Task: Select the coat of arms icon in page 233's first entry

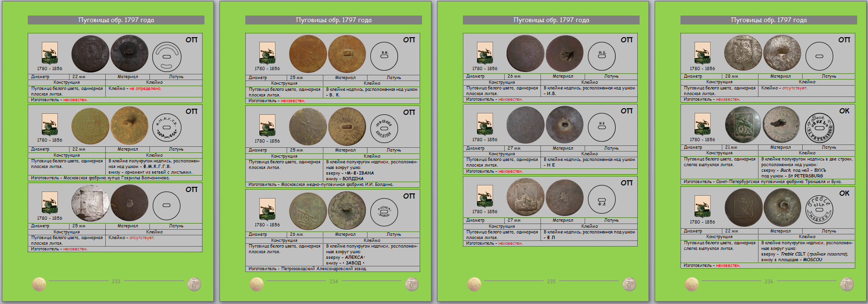Action: point(49,53)
